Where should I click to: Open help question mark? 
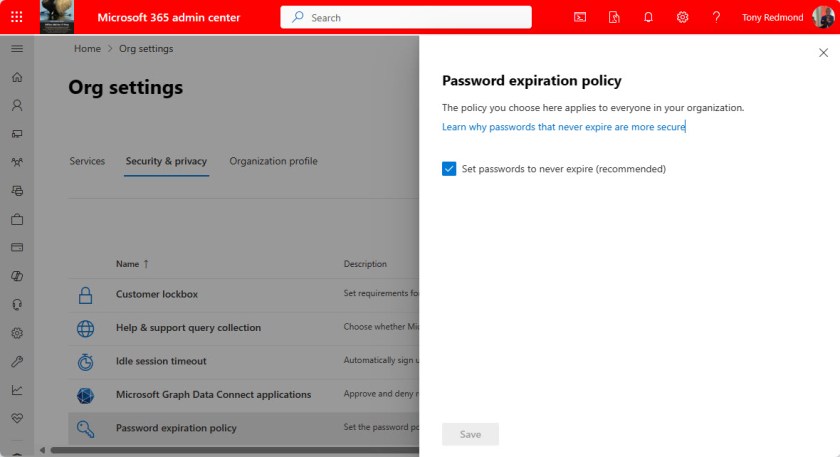[x=716, y=17]
